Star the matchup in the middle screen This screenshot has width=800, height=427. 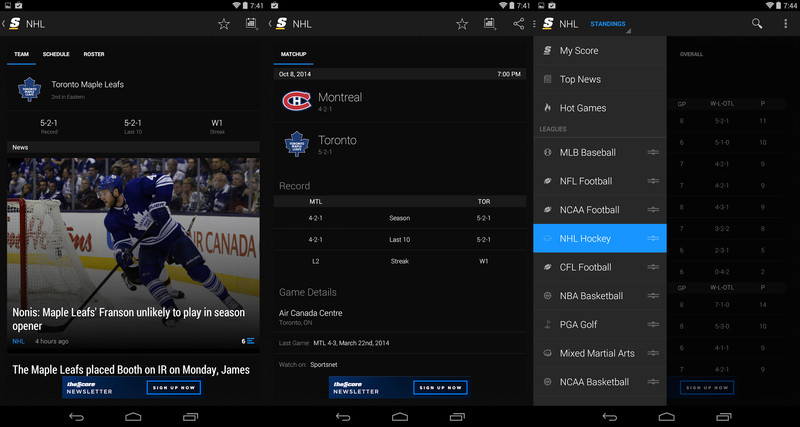click(462, 24)
